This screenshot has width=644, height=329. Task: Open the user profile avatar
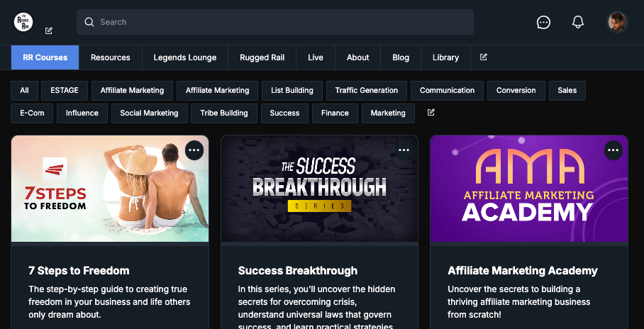(617, 22)
